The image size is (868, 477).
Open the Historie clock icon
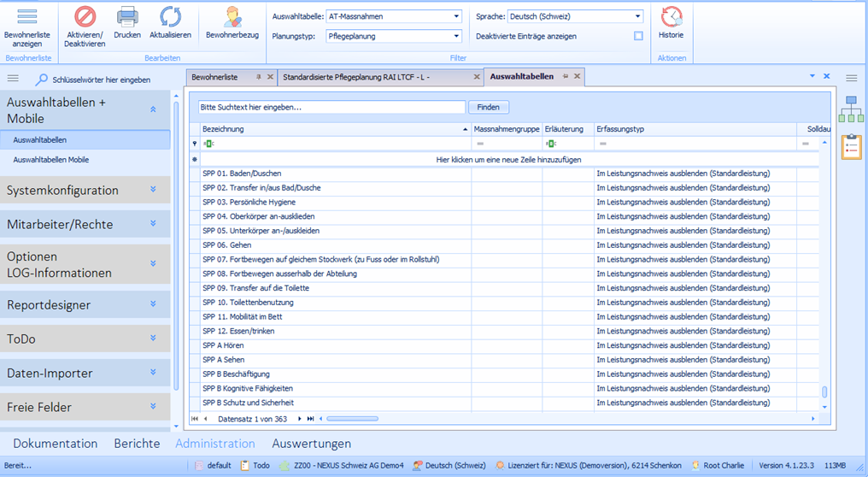coord(671,17)
